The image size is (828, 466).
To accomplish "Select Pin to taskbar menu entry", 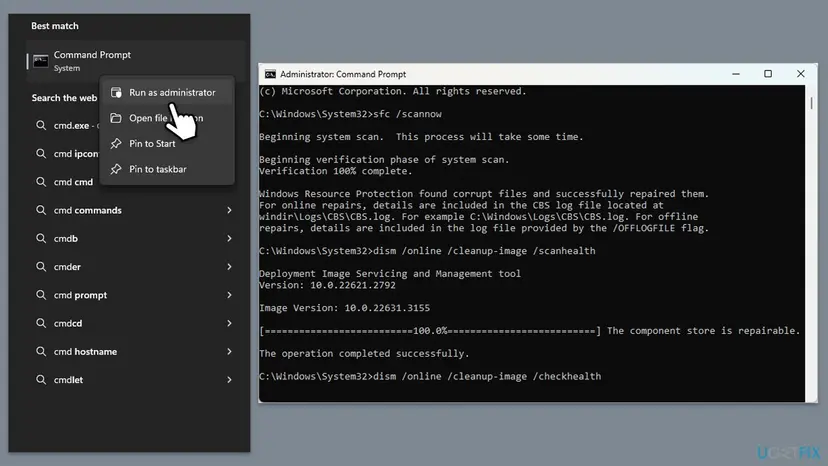I will [167, 169].
